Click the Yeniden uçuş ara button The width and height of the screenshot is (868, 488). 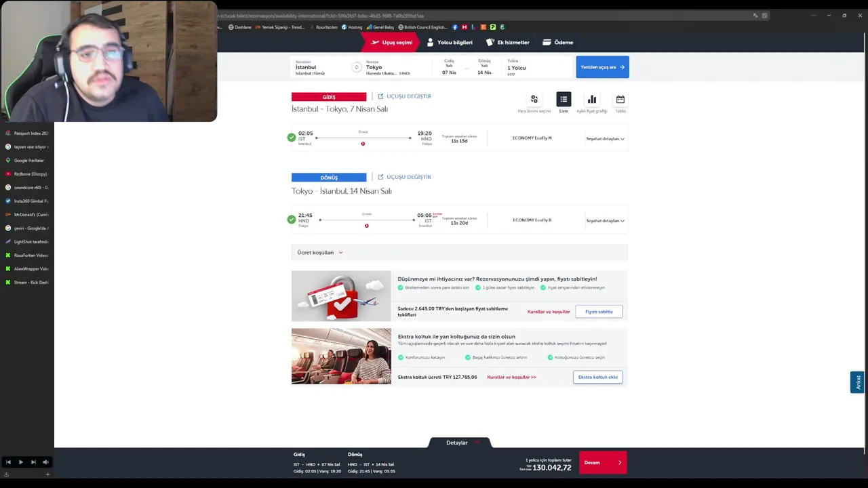(x=602, y=67)
